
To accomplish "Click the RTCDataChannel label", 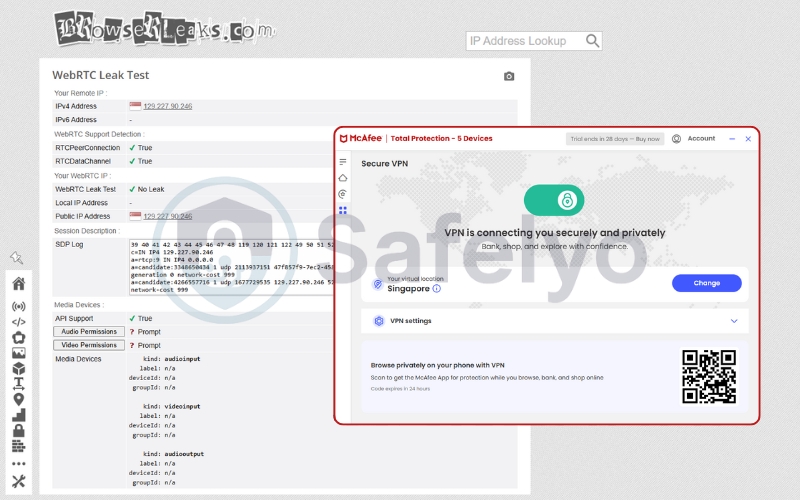I will coord(83,161).
